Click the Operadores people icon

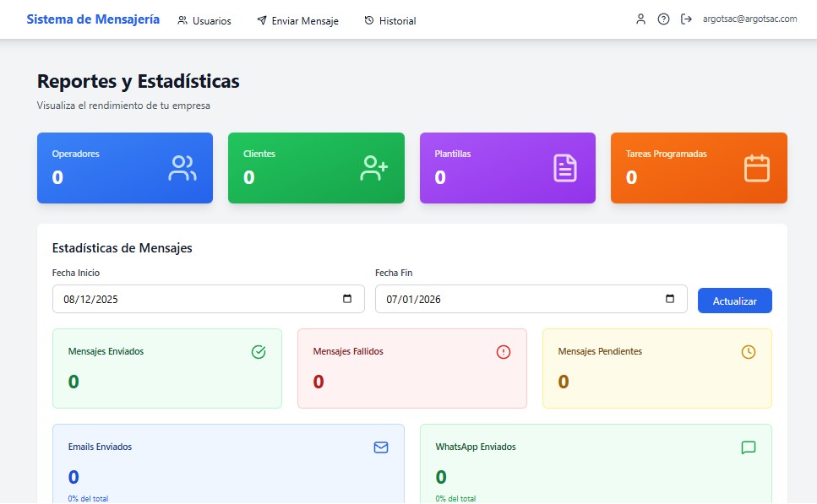tap(182, 168)
